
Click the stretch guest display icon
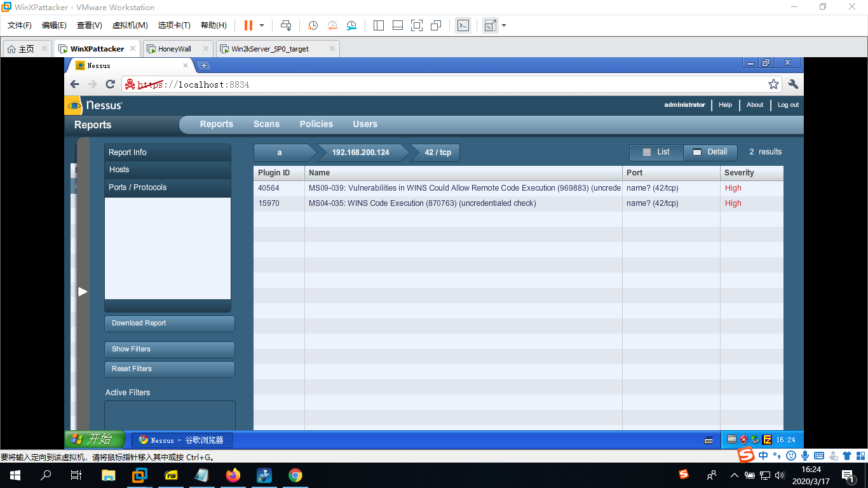coord(490,25)
